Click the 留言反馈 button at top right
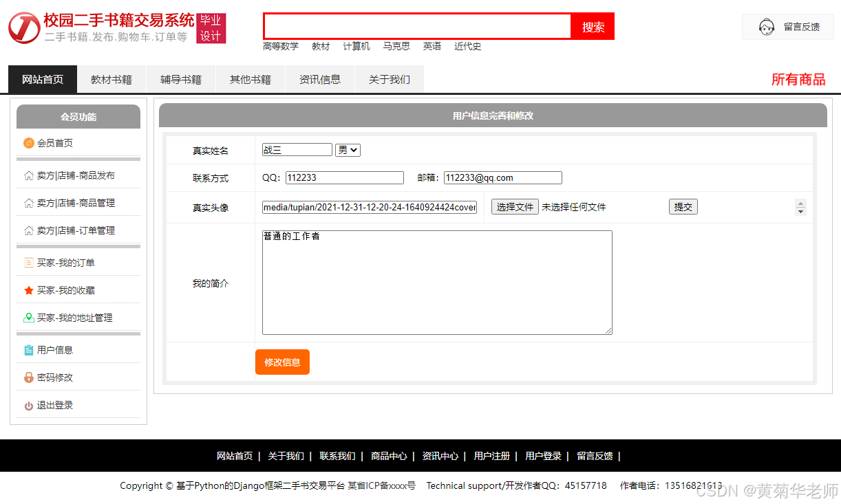Viewport: 841px width, 504px height. pyautogui.click(x=788, y=27)
